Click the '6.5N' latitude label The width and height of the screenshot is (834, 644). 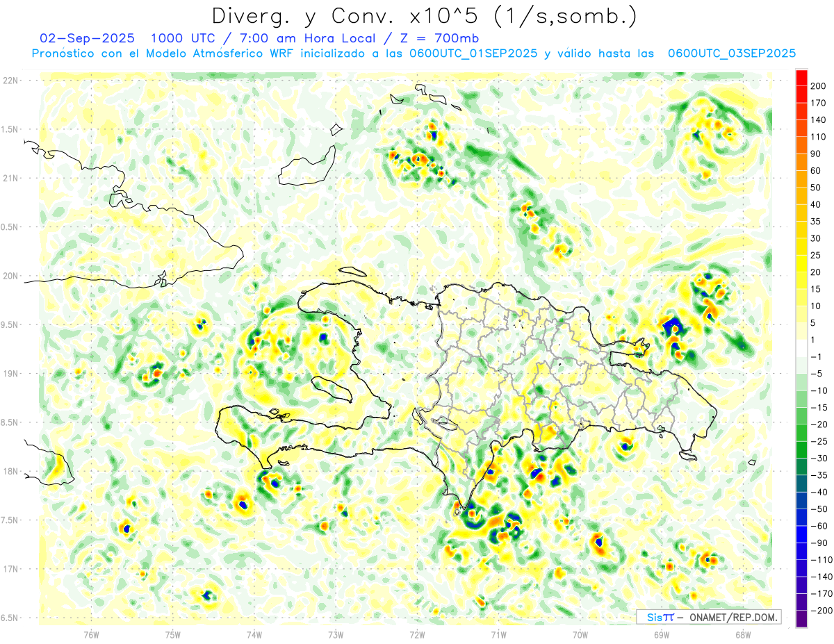(x=10, y=618)
